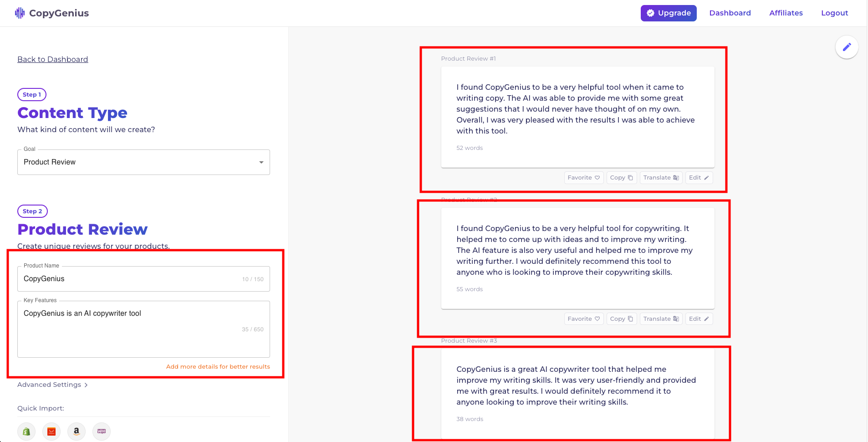Viewport: 868px width, 442px height.
Task: Click the floating pencil edit icon
Action: 846,47
